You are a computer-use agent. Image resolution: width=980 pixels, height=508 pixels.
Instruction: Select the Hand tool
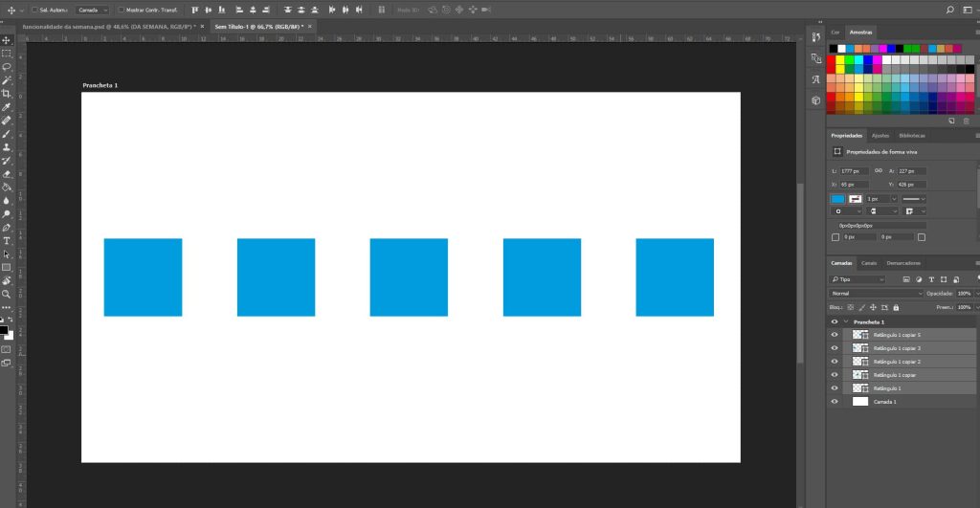click(7, 280)
